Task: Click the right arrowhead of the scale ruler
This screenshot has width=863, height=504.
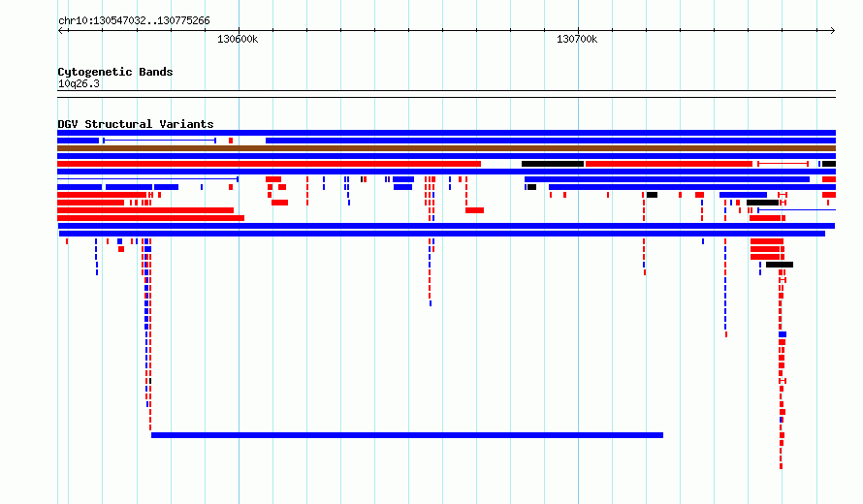Action: tap(832, 30)
